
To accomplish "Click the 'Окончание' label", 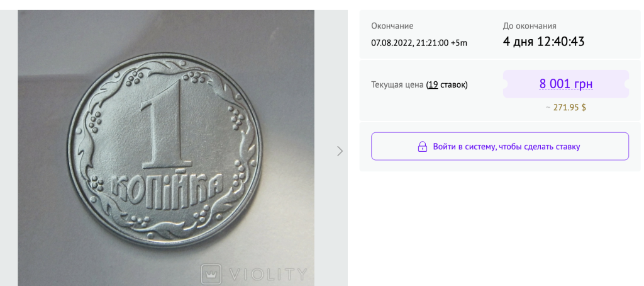I will [x=392, y=26].
